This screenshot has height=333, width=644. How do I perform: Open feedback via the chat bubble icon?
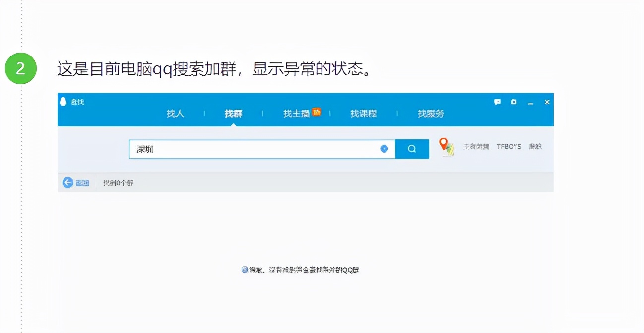[498, 102]
